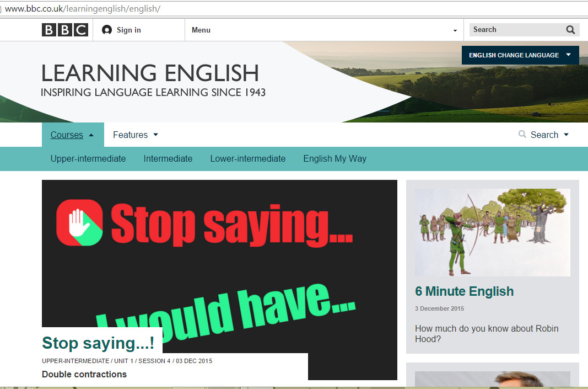Open the English Change Language dropdown
588x389 pixels.
(x=520, y=55)
